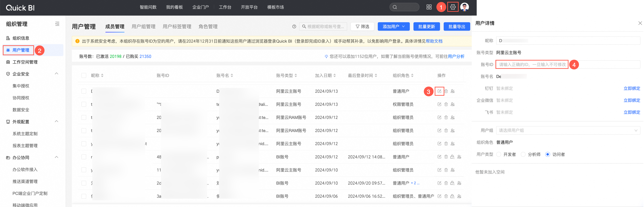Edit the 权限管理员 row user
The width and height of the screenshot is (644, 207).
pos(439,104)
